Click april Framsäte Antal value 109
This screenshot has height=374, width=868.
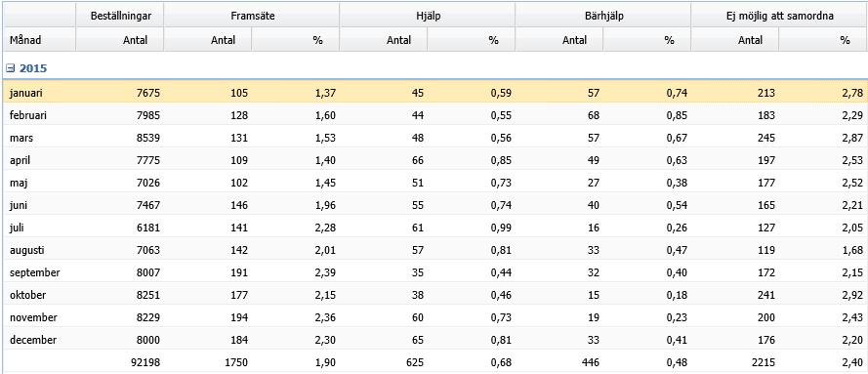238,161
